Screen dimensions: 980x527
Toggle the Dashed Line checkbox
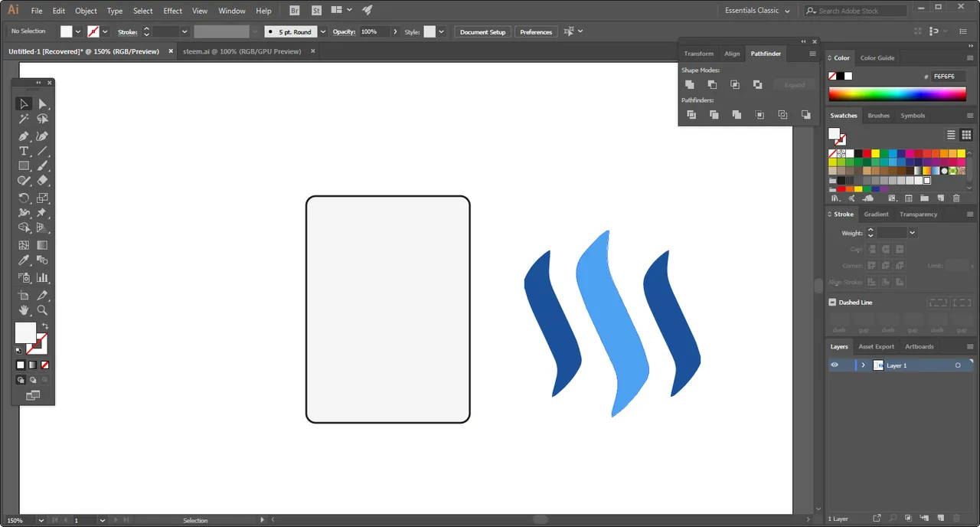coord(832,303)
